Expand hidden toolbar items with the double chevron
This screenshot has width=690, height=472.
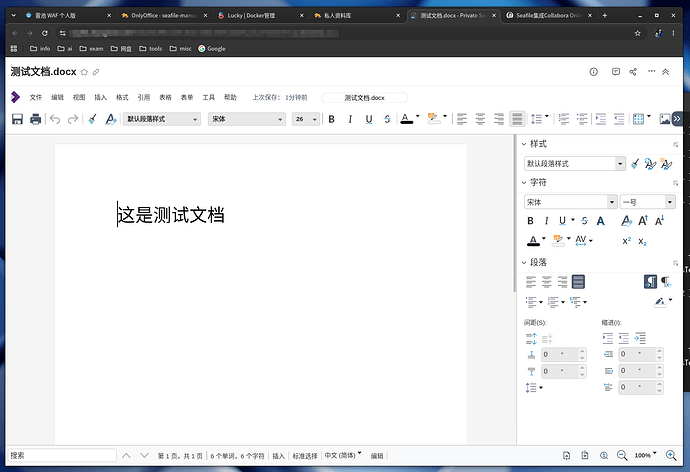point(677,119)
